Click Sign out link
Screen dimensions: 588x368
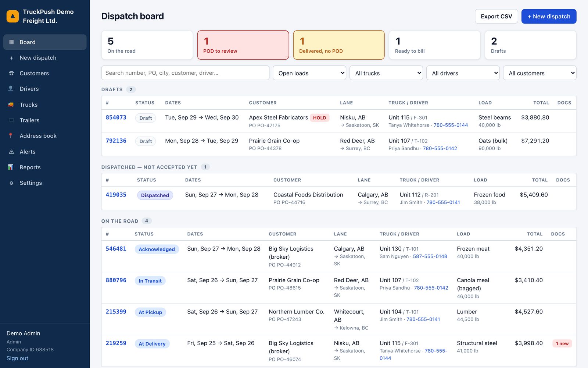click(x=17, y=358)
